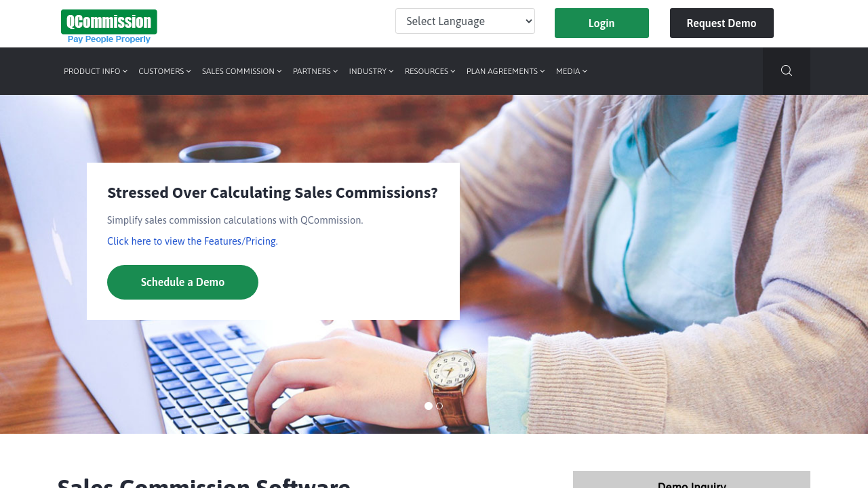Open the Resources menu
Viewport: 868px width, 488px height.
click(430, 71)
